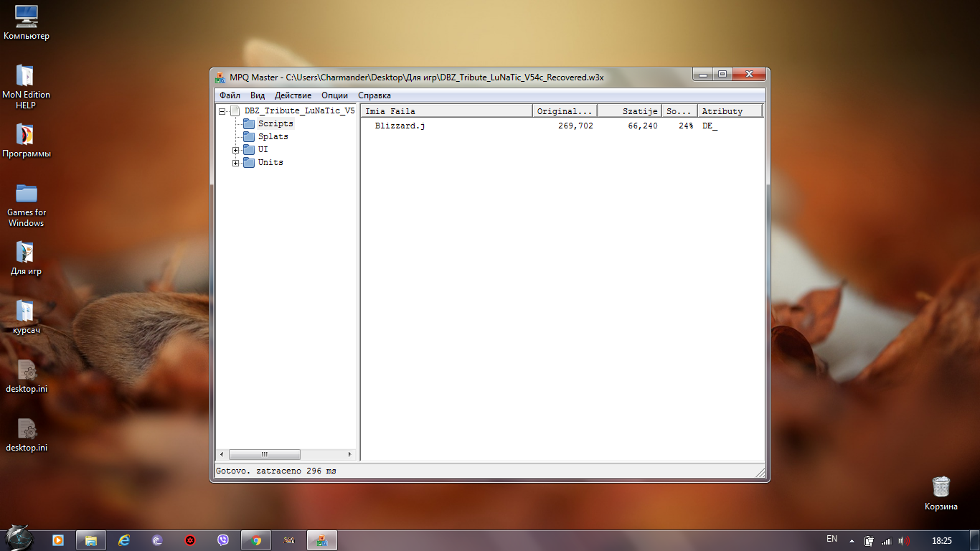Minimize the MPQ Master window
Image resolution: width=980 pixels, height=551 pixels.
point(703,75)
